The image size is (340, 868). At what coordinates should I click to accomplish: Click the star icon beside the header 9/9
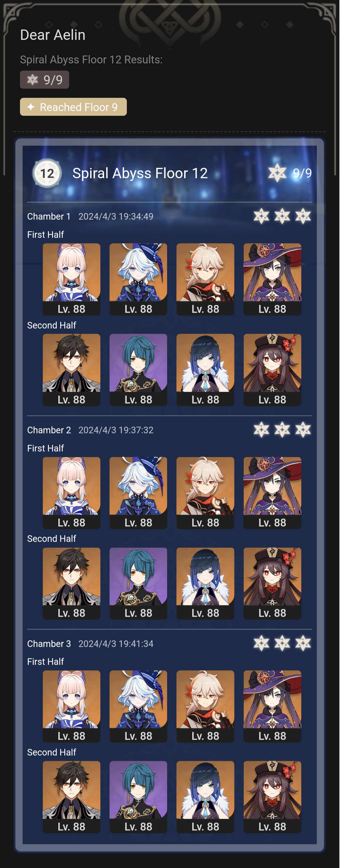click(x=277, y=173)
